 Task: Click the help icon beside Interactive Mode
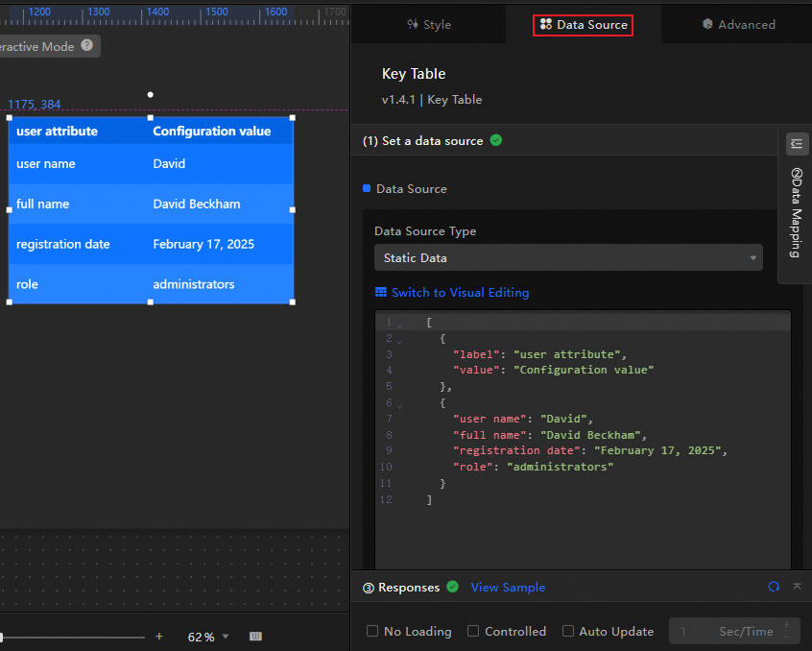[x=87, y=45]
